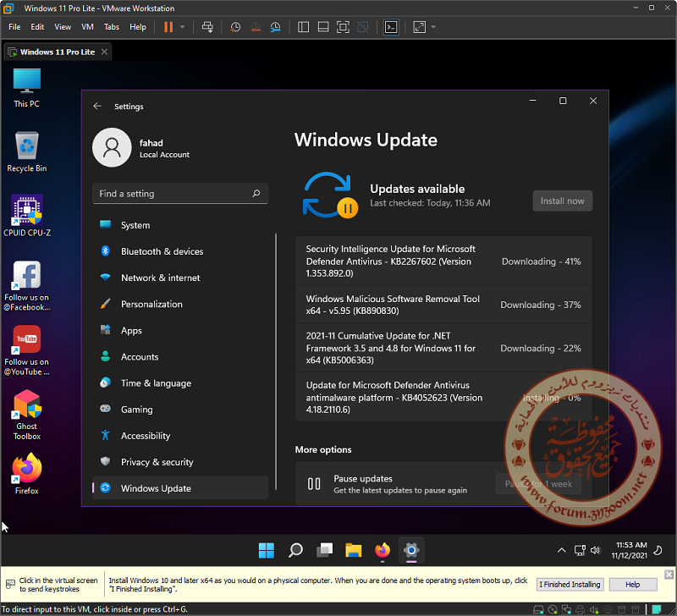This screenshot has height=616, width=677.
Task: Go to Accessibility settings
Action: tap(180, 436)
